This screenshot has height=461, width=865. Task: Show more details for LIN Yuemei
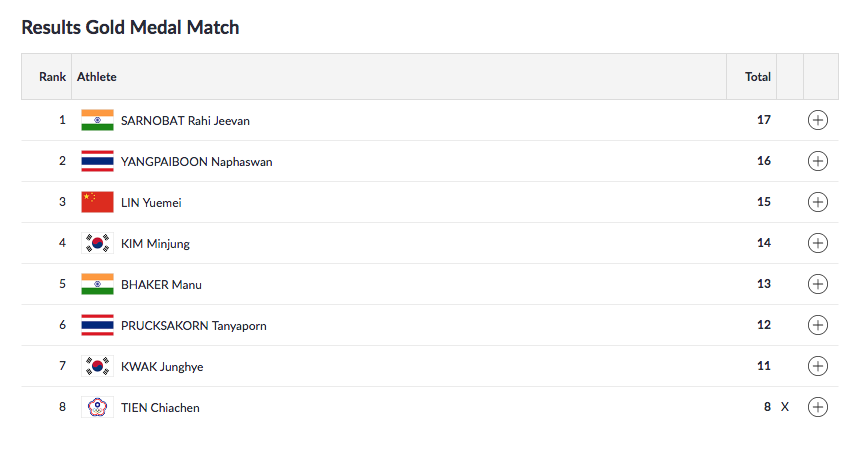click(x=817, y=202)
